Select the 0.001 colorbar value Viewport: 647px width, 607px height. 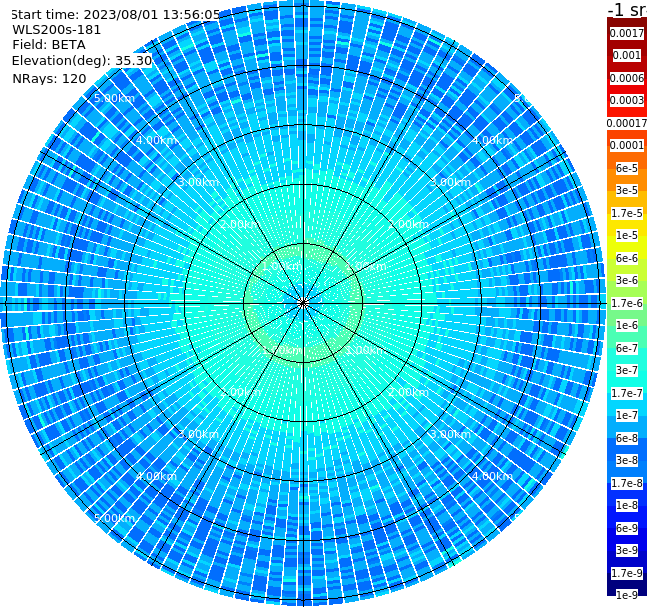627,55
